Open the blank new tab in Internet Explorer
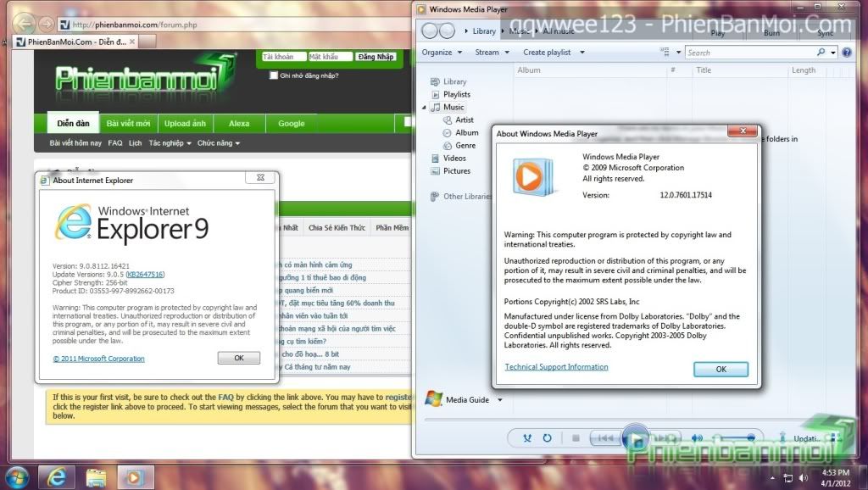The height and width of the screenshot is (490, 868). [x=147, y=42]
